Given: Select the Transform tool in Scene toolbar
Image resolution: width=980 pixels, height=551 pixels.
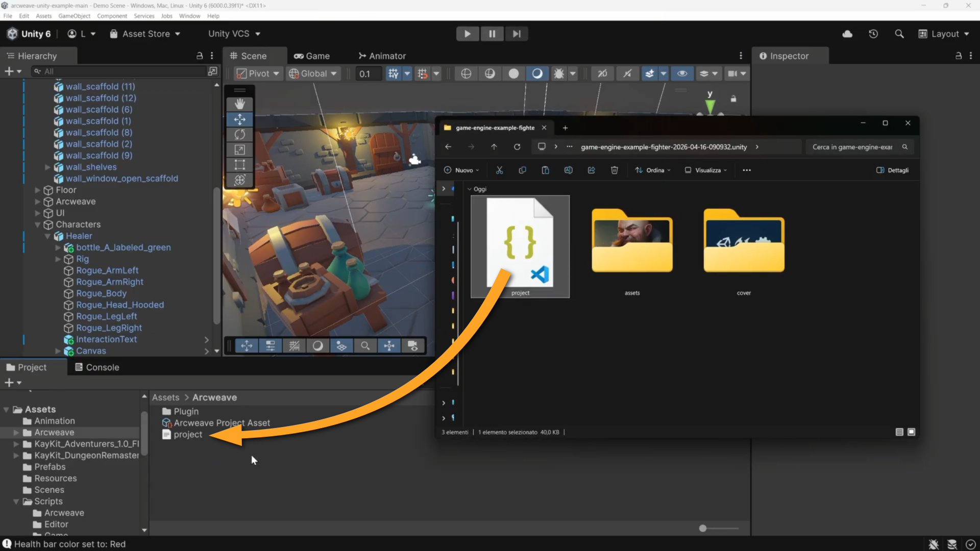Looking at the screenshot, I should [239, 180].
